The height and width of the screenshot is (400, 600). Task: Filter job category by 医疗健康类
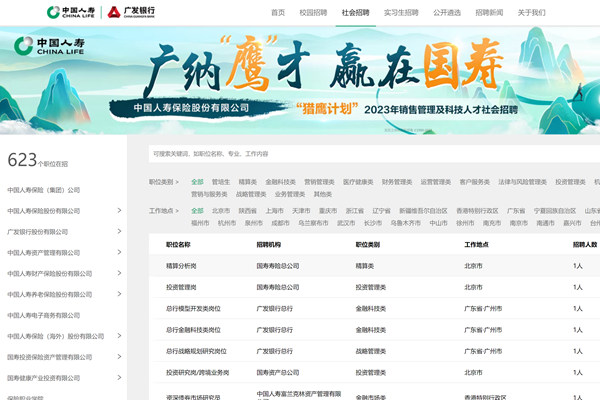(358, 182)
